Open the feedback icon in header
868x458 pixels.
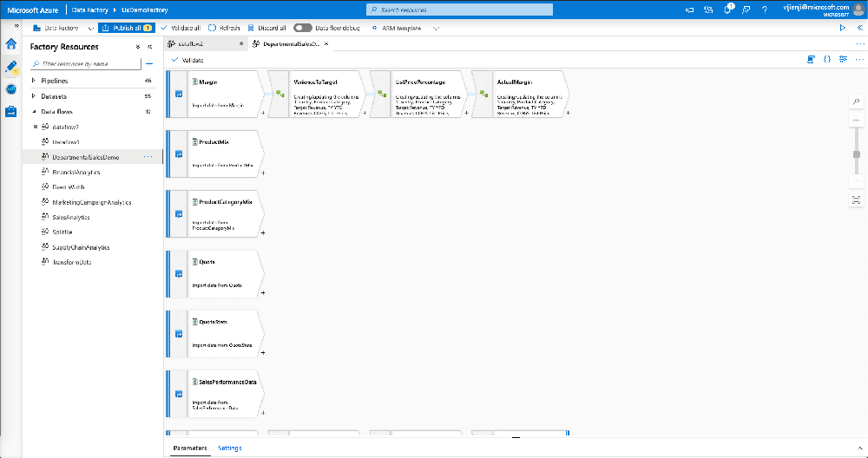pyautogui.click(x=746, y=10)
